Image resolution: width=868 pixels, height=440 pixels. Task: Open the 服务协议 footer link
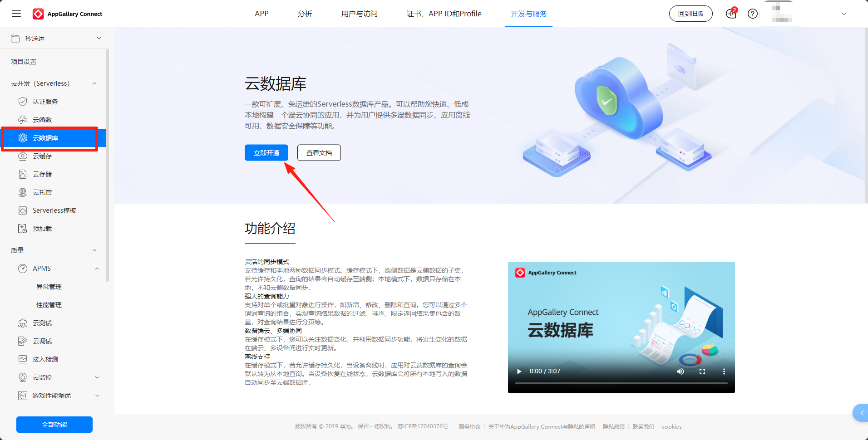(469, 426)
